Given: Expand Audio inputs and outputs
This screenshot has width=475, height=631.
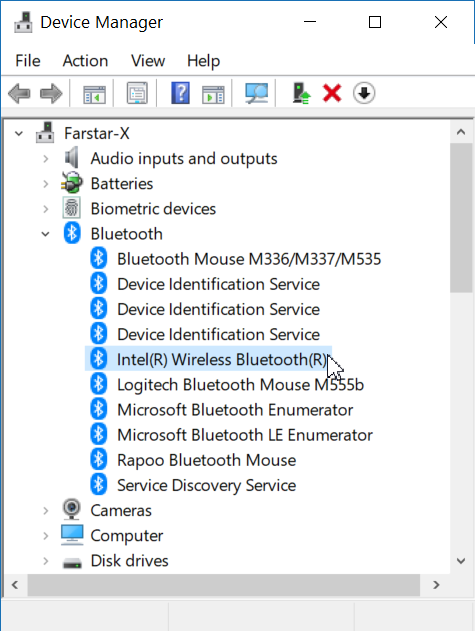Looking at the screenshot, I should coord(45,159).
